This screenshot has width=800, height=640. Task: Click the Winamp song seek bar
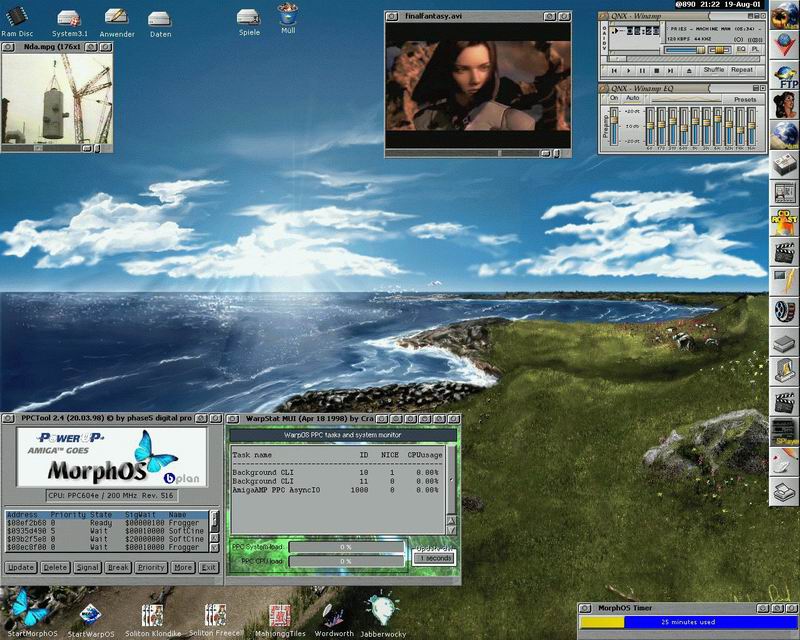point(684,60)
